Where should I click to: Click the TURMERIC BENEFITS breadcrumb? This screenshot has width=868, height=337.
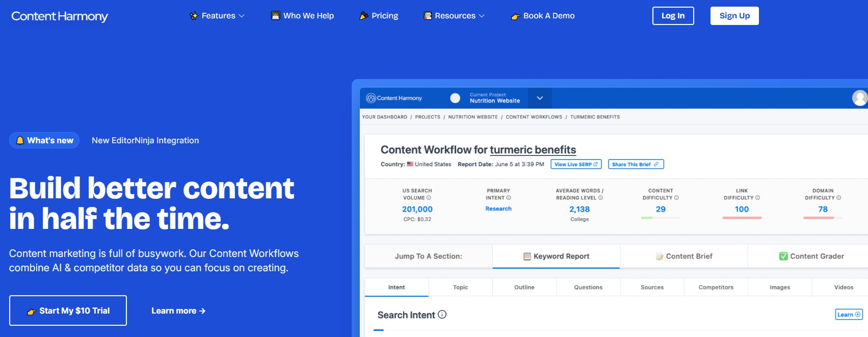595,117
